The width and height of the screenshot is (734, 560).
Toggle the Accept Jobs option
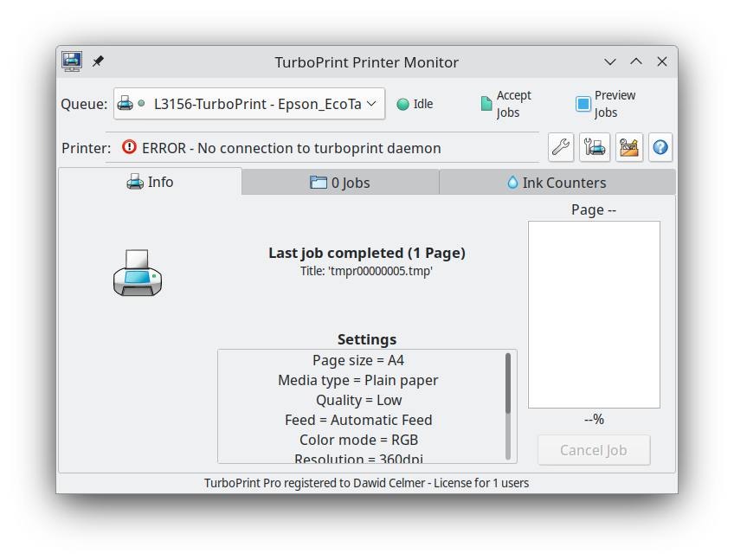486,104
